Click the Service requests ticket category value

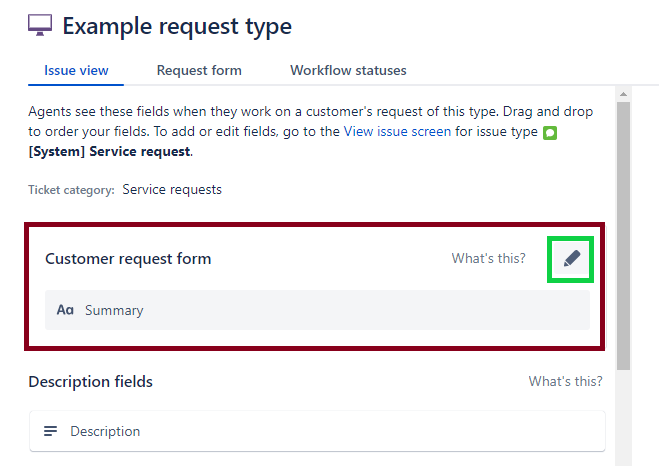tap(172, 189)
